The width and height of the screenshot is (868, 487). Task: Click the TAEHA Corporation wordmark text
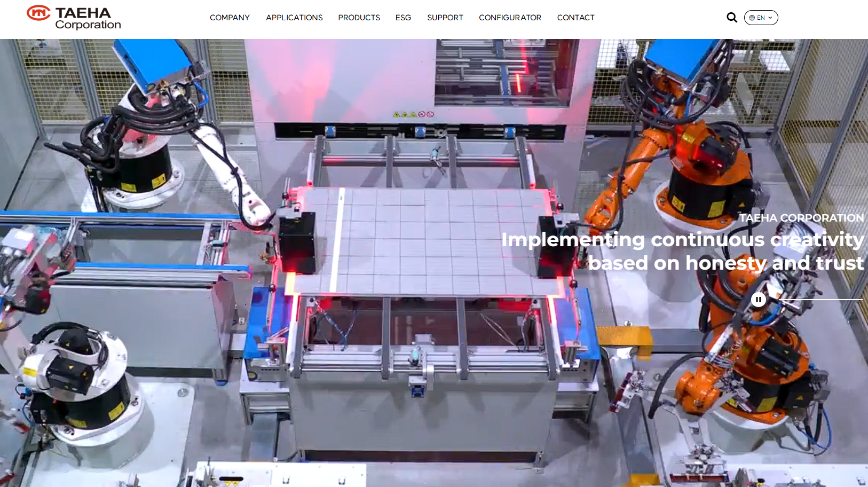[88, 18]
